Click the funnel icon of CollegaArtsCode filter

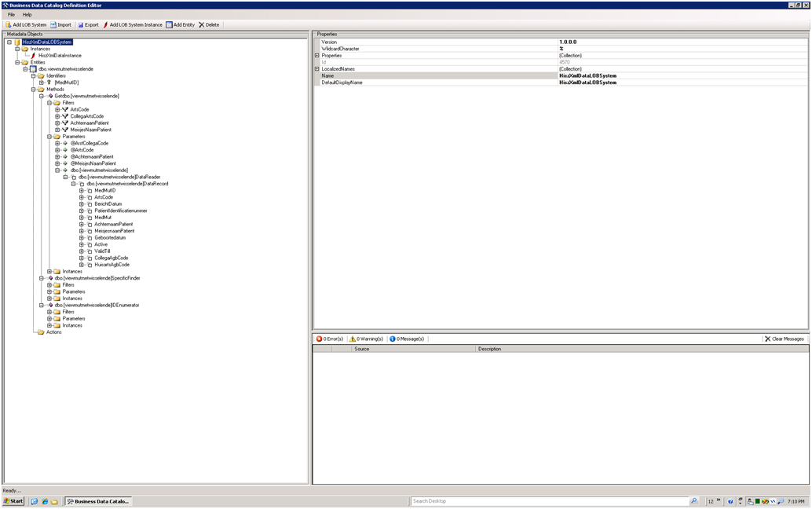coord(65,116)
